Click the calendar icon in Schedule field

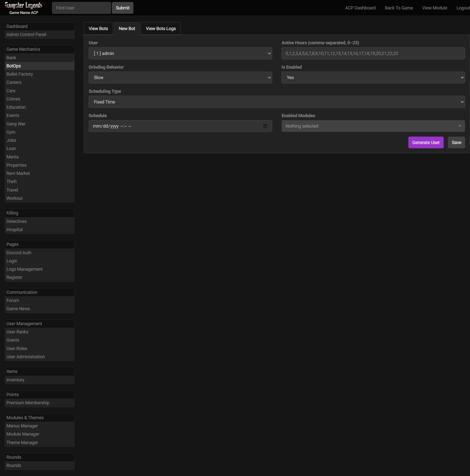point(265,126)
